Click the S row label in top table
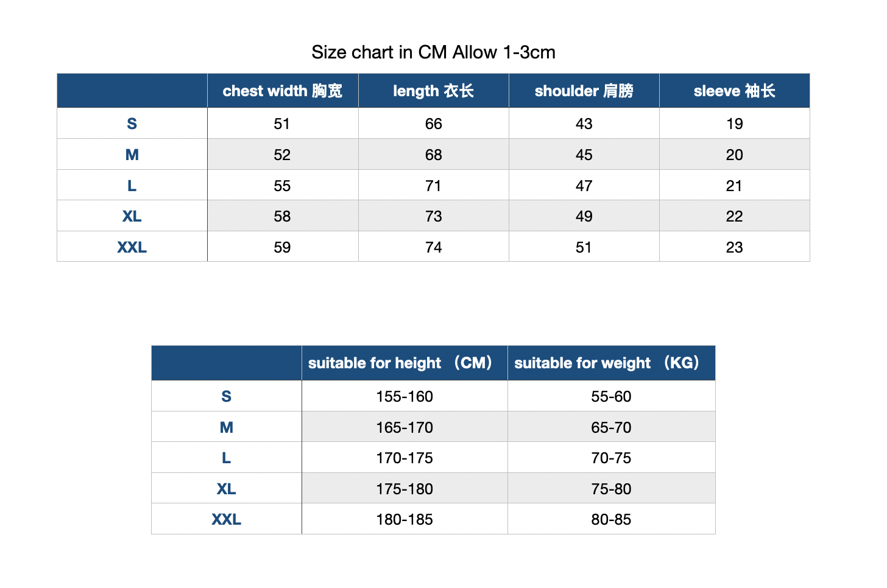 click(x=132, y=124)
